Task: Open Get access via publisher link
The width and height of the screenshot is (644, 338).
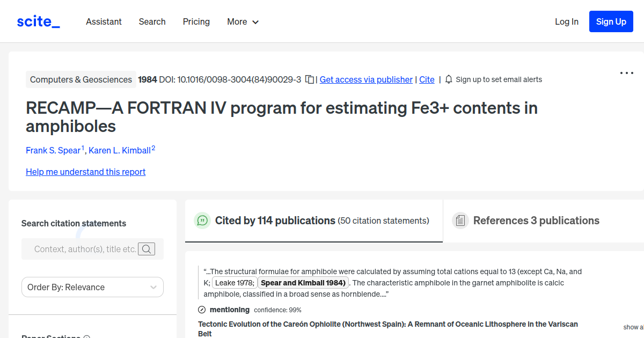Action: tap(365, 79)
